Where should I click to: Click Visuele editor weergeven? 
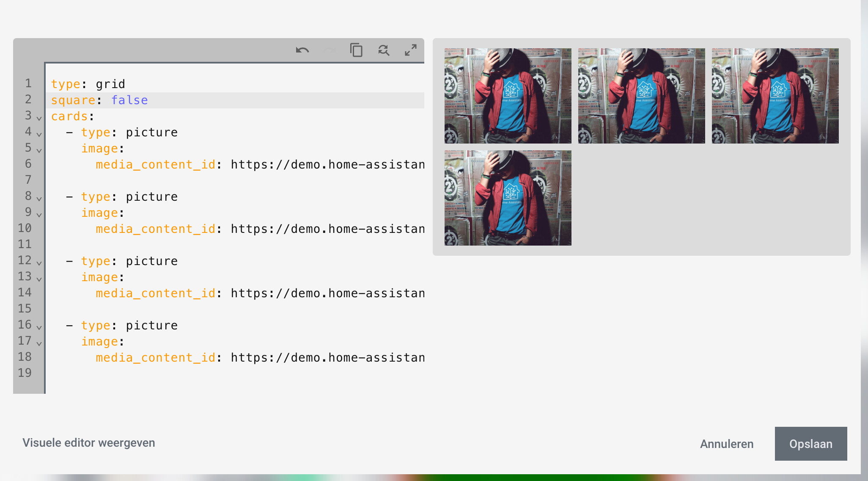(x=89, y=443)
